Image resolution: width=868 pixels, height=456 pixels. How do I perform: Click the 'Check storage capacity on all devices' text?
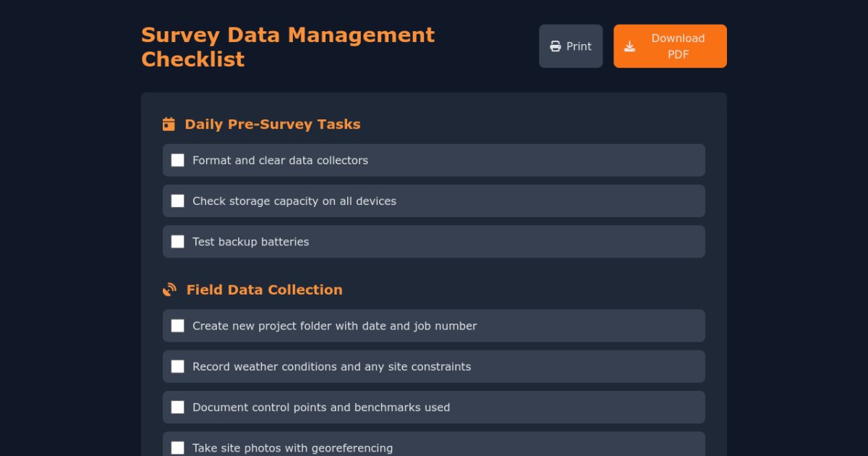click(294, 201)
